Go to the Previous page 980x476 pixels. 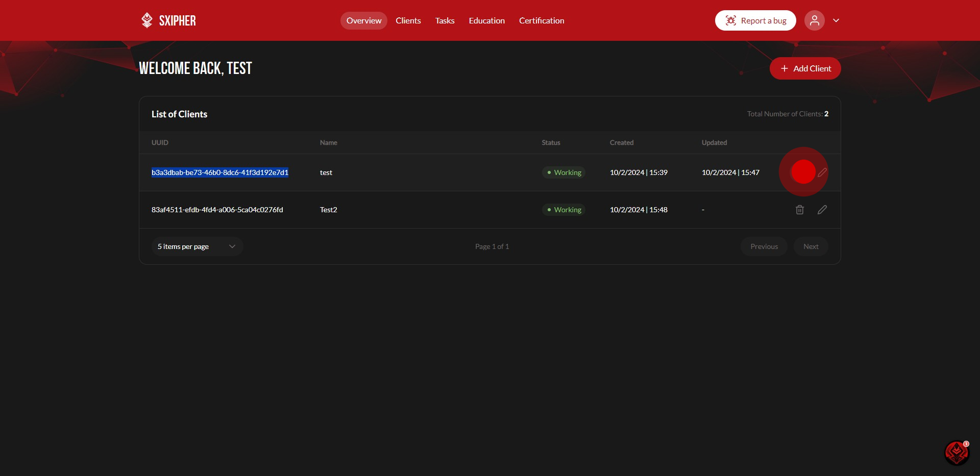click(x=764, y=246)
